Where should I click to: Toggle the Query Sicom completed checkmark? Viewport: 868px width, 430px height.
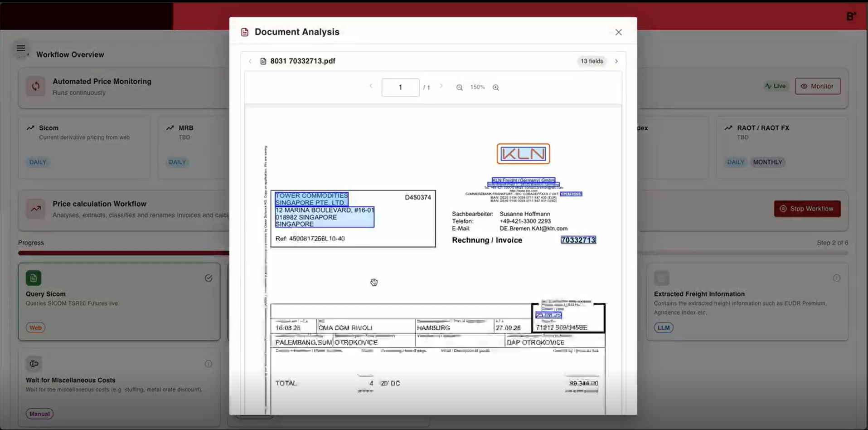208,278
